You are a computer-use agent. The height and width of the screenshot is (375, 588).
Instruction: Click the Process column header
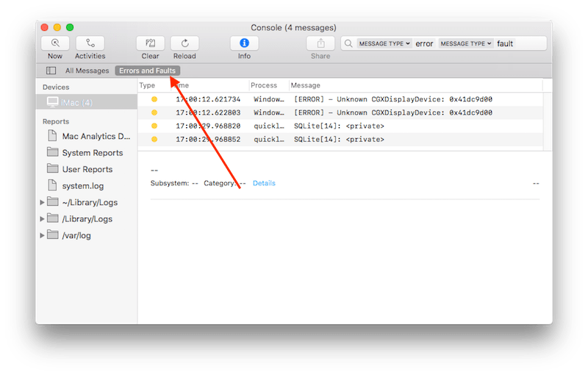click(264, 85)
